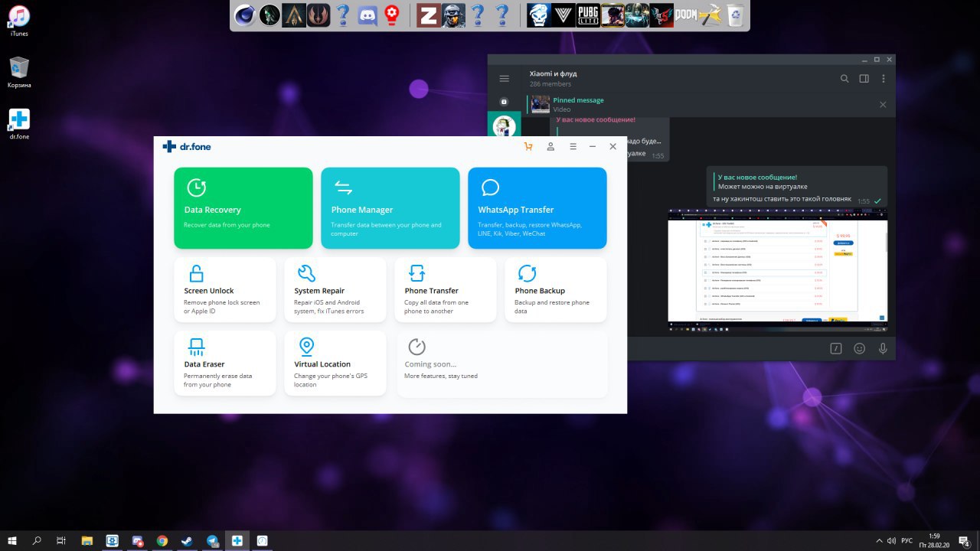Viewport: 980px width, 551px height.
Task: Launch Cinema 4D from the top dock
Action: coord(244,15)
